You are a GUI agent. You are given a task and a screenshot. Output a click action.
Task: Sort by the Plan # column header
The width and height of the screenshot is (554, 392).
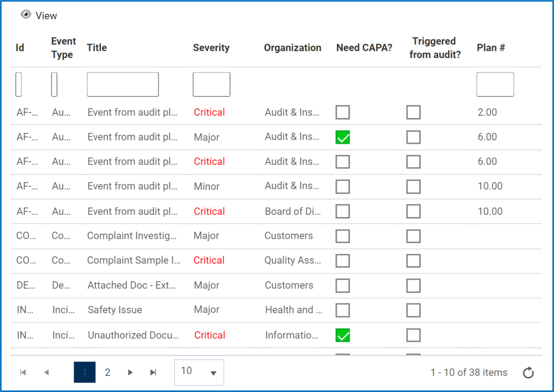pos(491,48)
